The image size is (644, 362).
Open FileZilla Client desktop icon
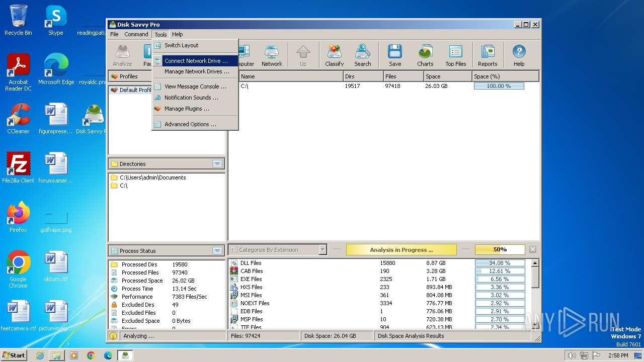pos(18,168)
